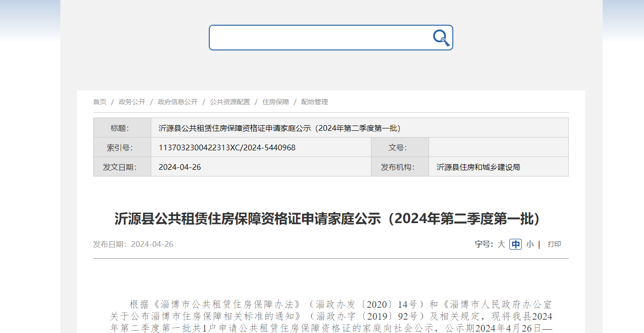644x333 pixels.
Task: Go to 首页 in the breadcrumb
Action: coord(100,102)
